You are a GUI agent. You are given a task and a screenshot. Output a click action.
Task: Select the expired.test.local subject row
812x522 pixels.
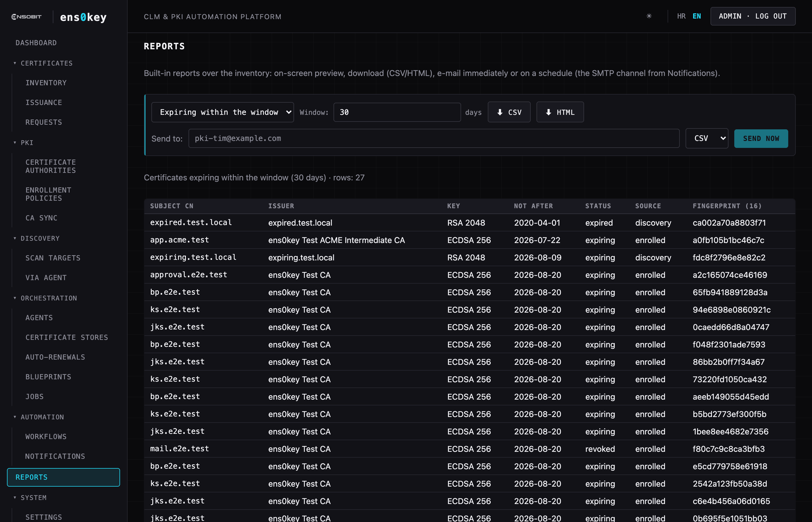tap(470, 222)
